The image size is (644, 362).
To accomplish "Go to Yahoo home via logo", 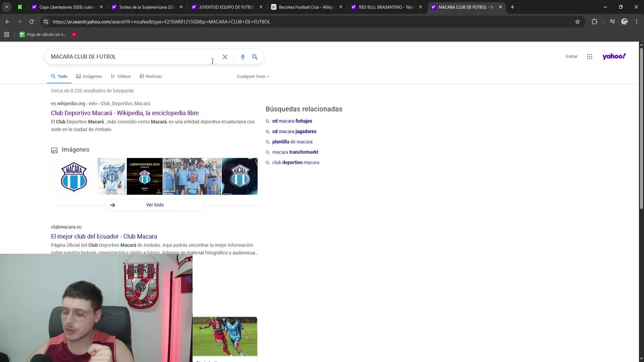I will pos(614,56).
